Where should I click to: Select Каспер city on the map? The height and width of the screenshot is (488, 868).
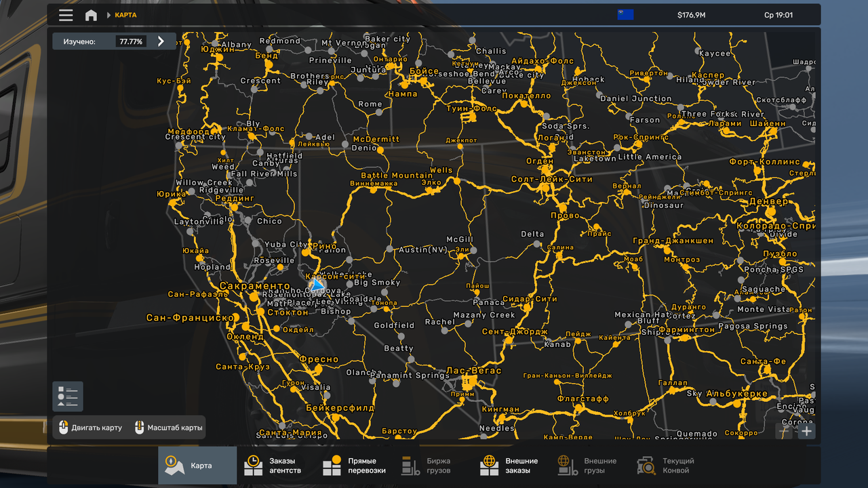coord(707,75)
